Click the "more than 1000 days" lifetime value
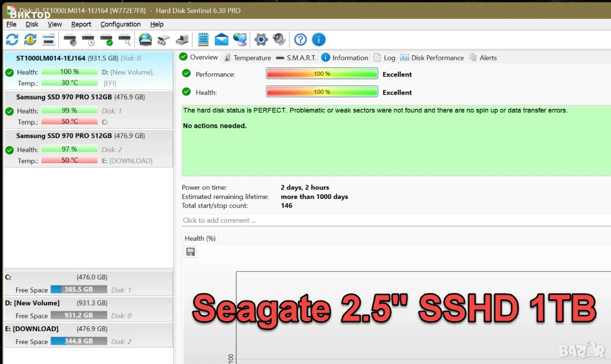611x364 pixels. (x=315, y=197)
